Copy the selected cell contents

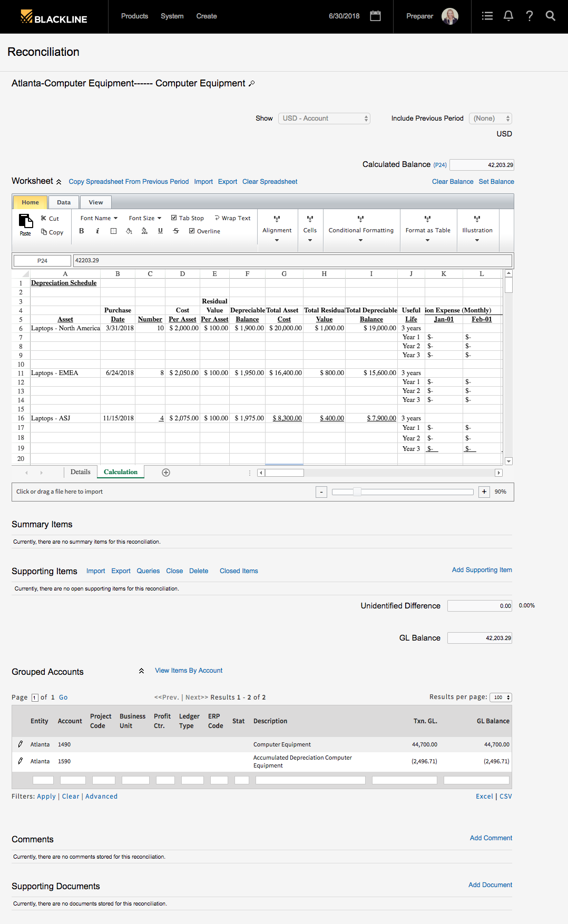pyautogui.click(x=52, y=232)
